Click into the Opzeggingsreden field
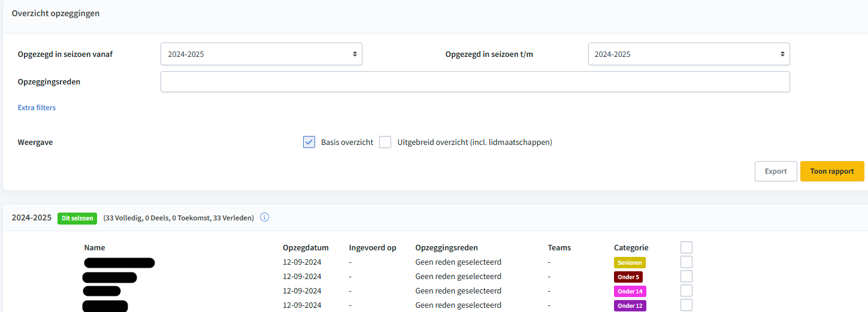868x312 pixels. pos(474,82)
